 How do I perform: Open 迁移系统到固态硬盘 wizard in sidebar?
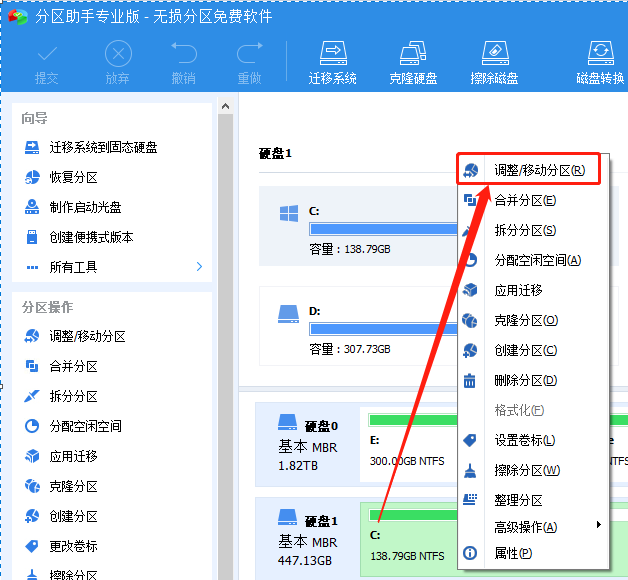point(91,147)
